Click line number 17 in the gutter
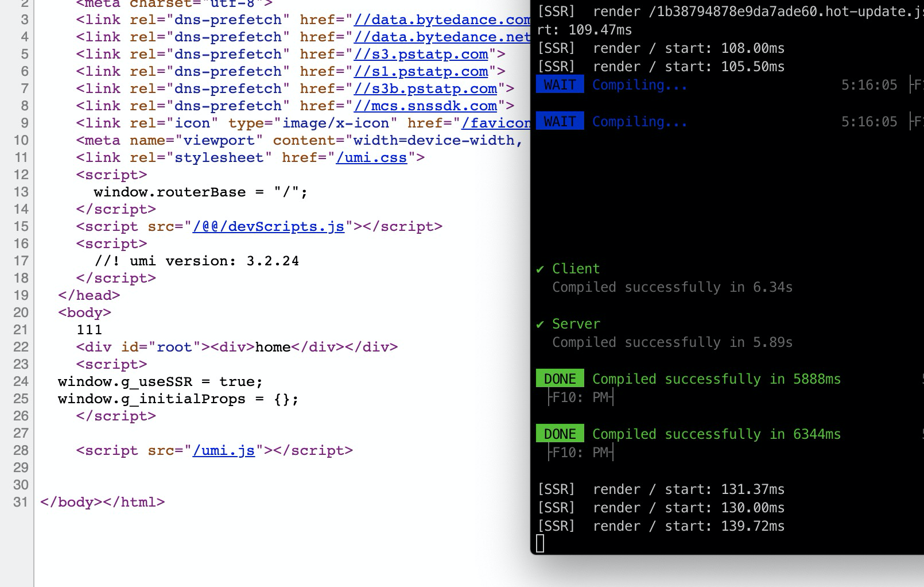Viewport: 924px width, 587px height. [21, 261]
